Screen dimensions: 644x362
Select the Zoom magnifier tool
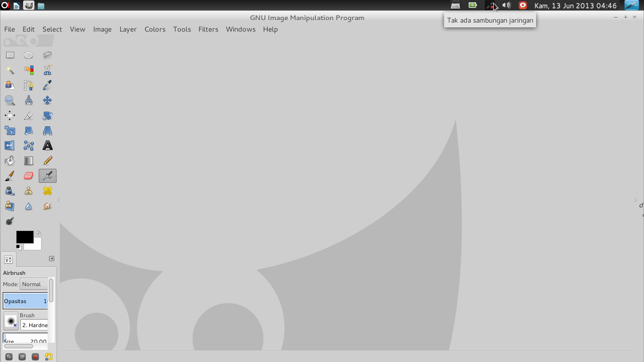(10, 100)
